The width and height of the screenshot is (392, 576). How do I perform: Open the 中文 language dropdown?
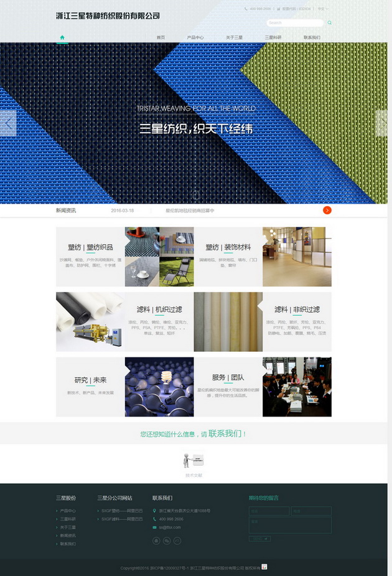[322, 9]
